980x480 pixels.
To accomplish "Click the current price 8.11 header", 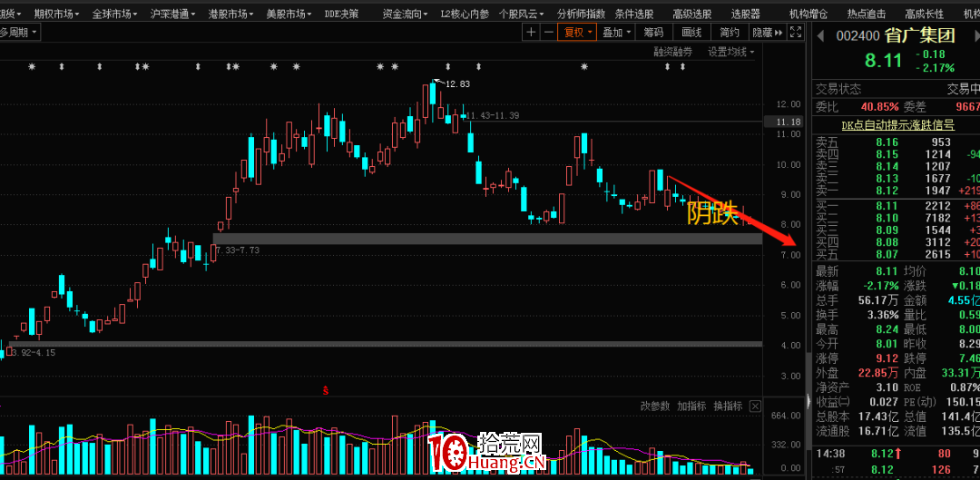I will (x=884, y=61).
